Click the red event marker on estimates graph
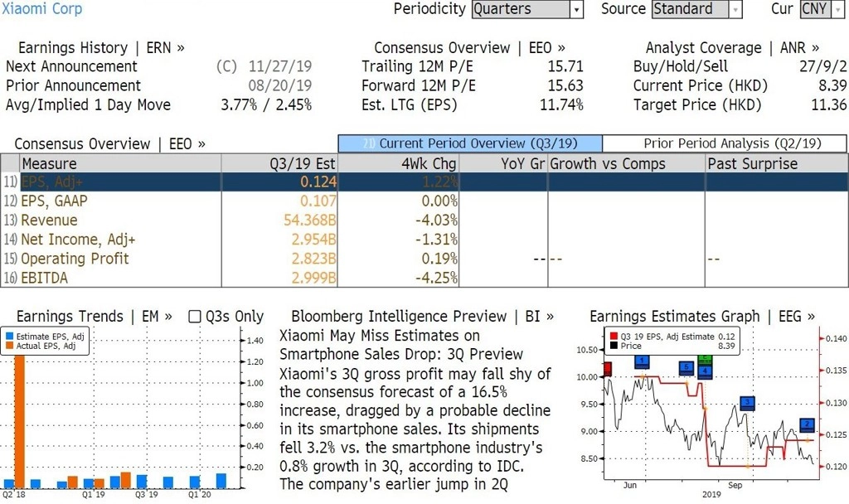 [x=608, y=369]
